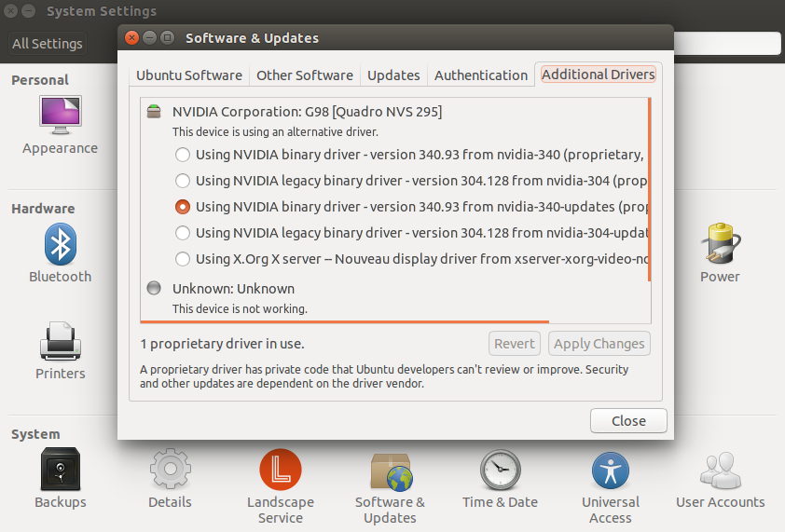785x532 pixels.
Task: Click Close in Software & Updates dialog
Action: pos(628,421)
